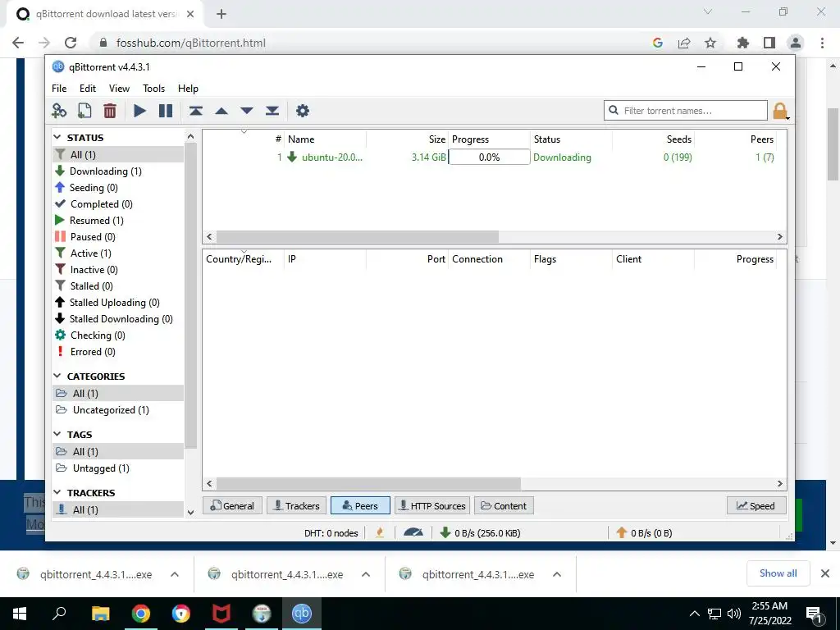This screenshot has height=630, width=840.
Task: Close the Chrome downloads bar
Action: tap(825, 573)
